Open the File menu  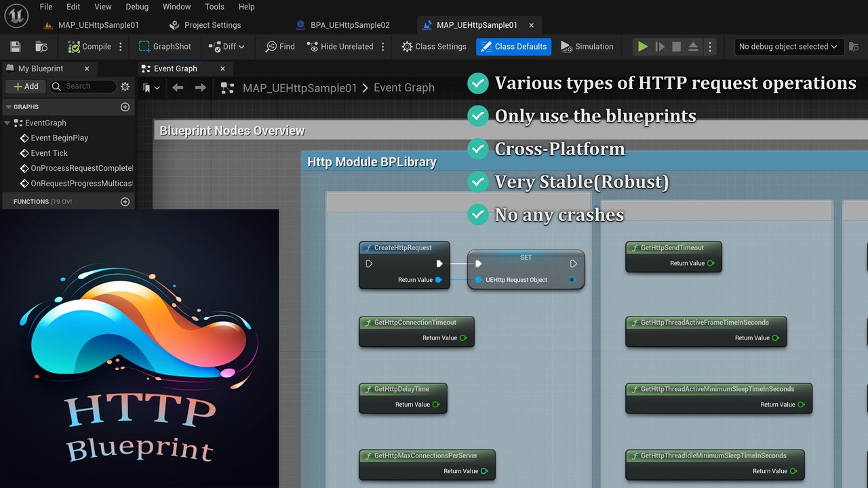(x=46, y=7)
